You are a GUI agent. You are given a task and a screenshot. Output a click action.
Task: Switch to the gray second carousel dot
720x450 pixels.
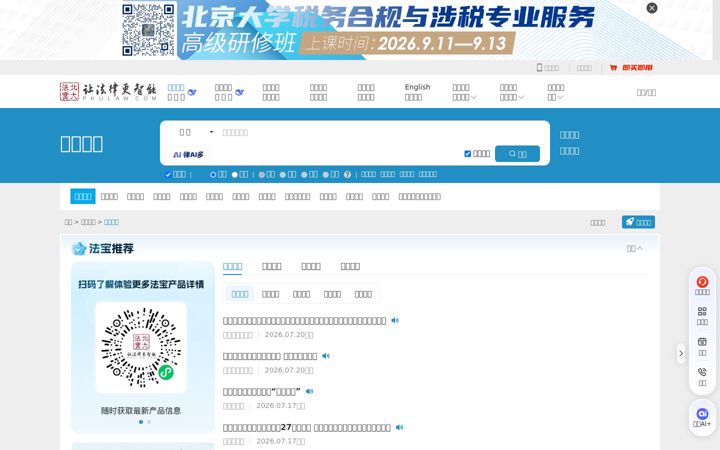[149, 422]
